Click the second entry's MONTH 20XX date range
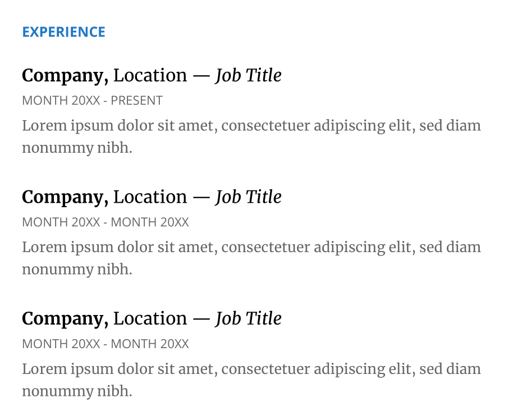This screenshot has height=420, width=518. [x=106, y=222]
